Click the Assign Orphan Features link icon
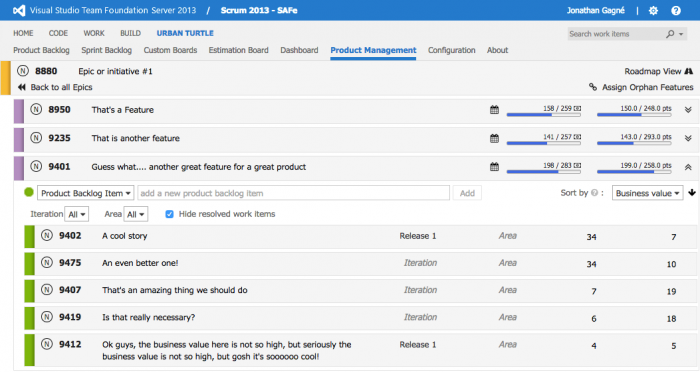 (x=593, y=87)
